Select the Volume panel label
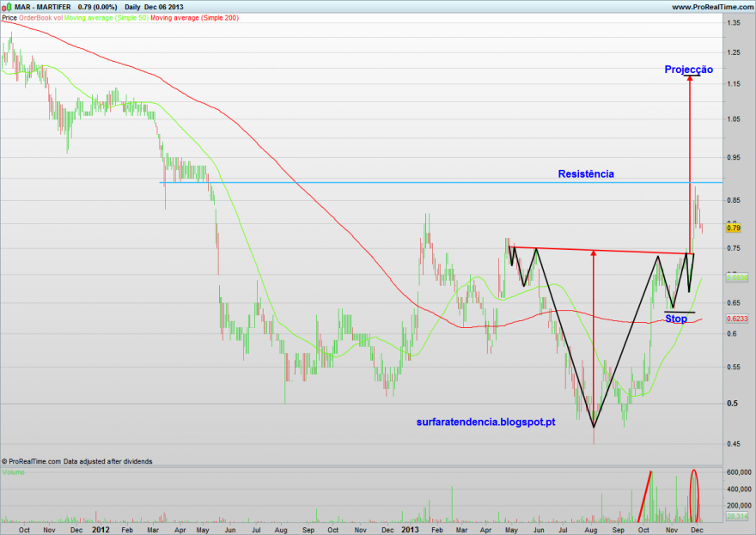756x535 pixels. click(x=13, y=472)
